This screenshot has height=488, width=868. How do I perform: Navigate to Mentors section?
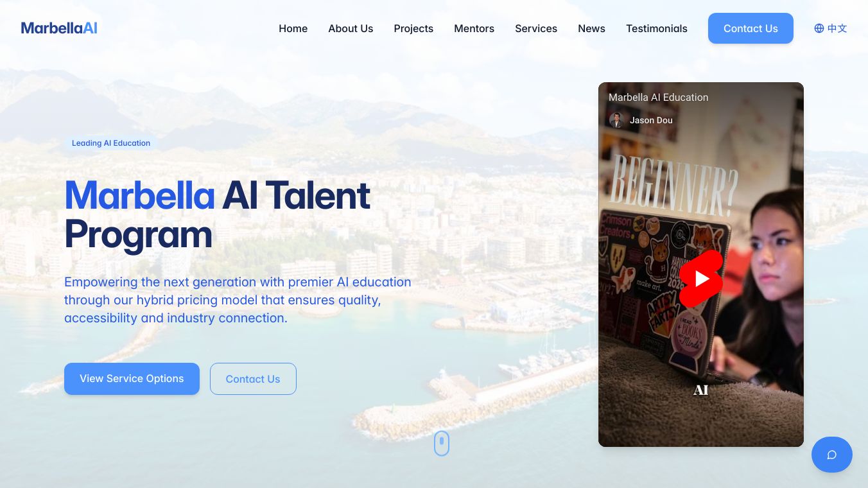coord(474,28)
